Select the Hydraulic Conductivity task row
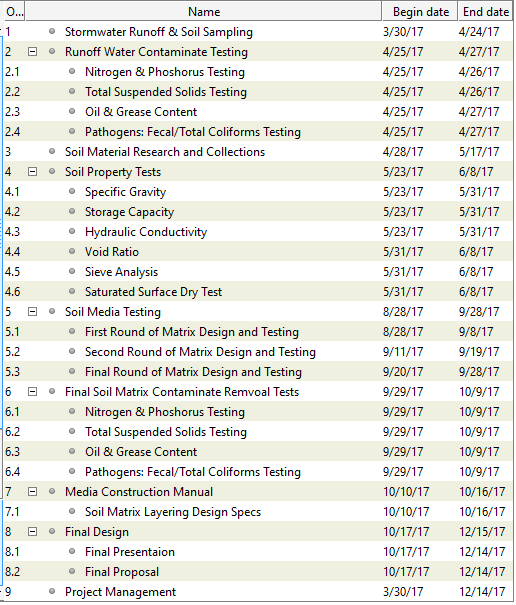The image size is (516, 605). [258, 232]
